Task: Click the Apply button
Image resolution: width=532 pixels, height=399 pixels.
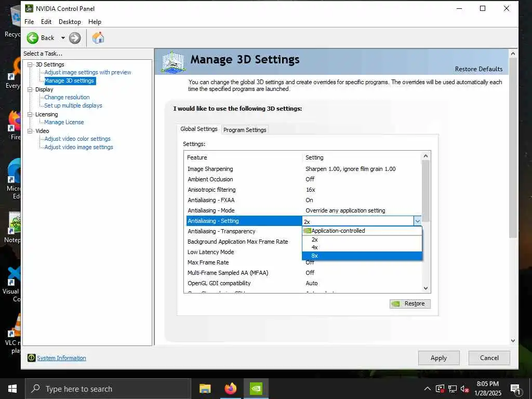Action: 438,358
